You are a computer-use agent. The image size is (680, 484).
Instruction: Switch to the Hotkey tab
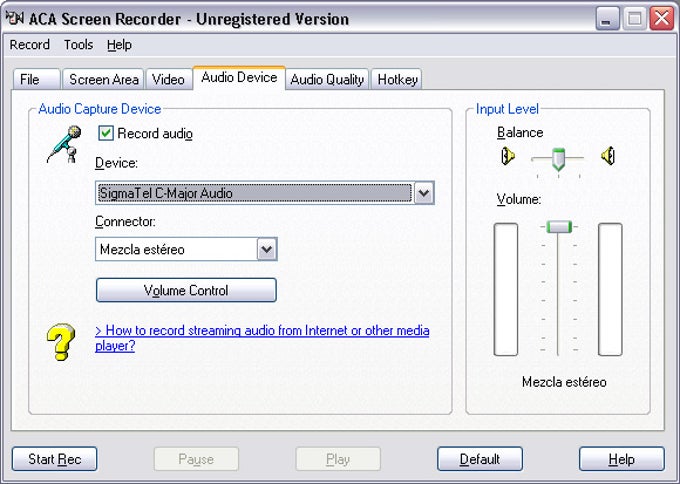[x=397, y=79]
